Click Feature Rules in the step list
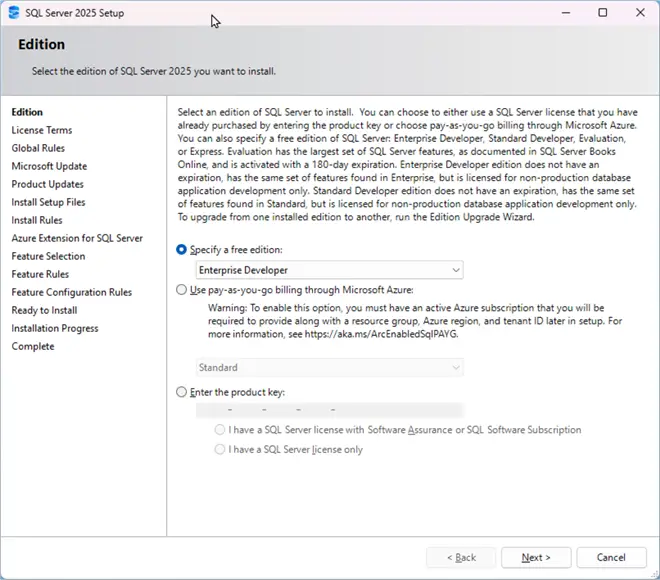 40,274
